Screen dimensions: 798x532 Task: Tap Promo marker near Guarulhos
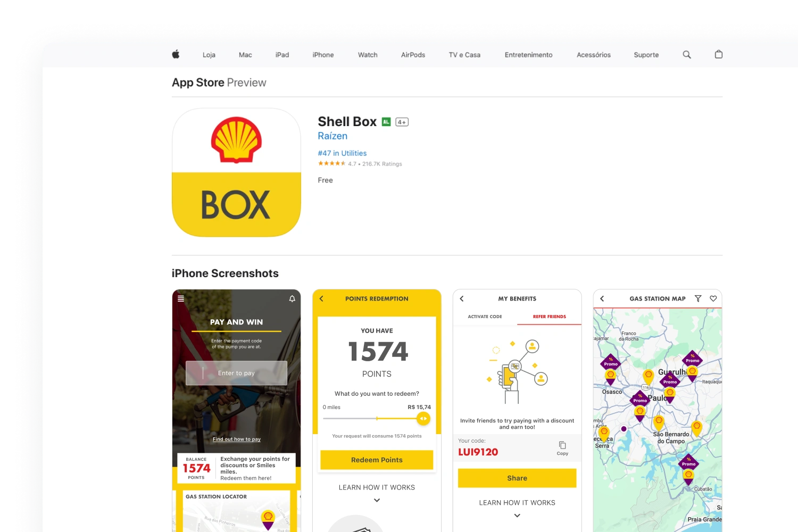click(692, 361)
